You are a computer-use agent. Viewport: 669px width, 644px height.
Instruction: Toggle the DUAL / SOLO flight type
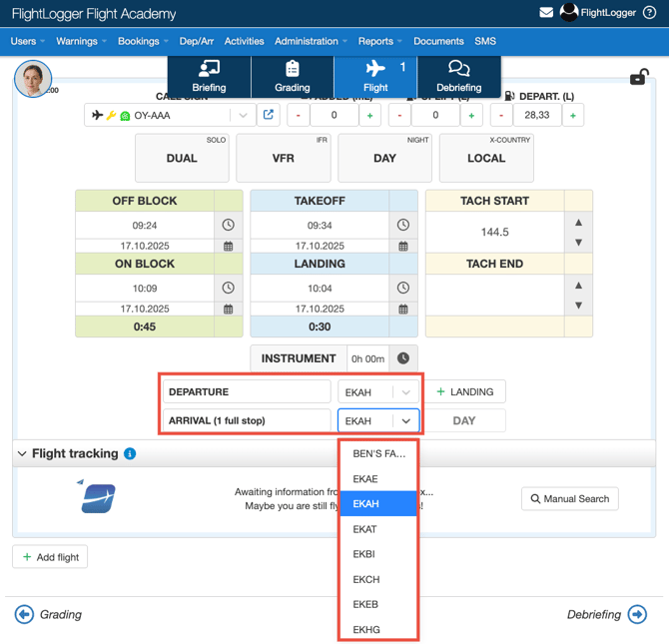[x=182, y=158]
